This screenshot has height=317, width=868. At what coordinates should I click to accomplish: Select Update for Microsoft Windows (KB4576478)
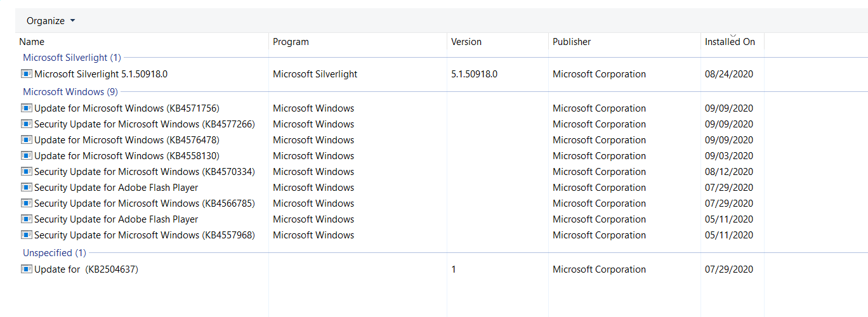pyautogui.click(x=127, y=140)
